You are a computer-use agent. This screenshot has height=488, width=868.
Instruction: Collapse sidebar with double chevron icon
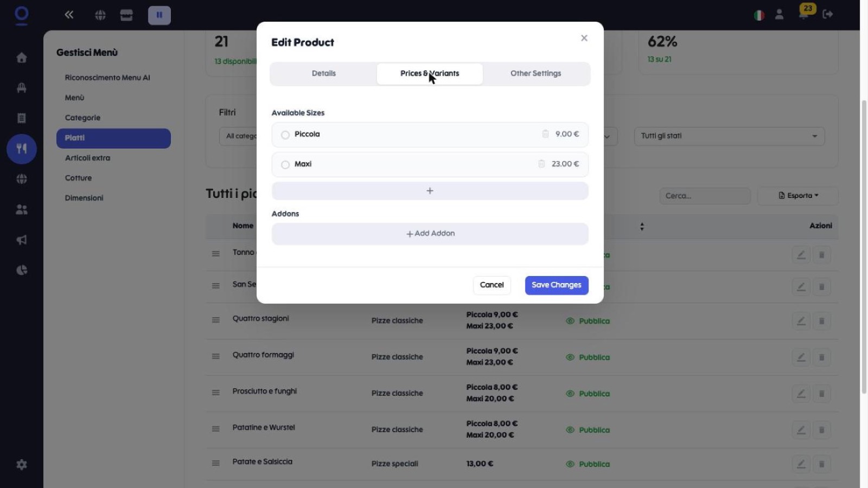click(x=69, y=15)
